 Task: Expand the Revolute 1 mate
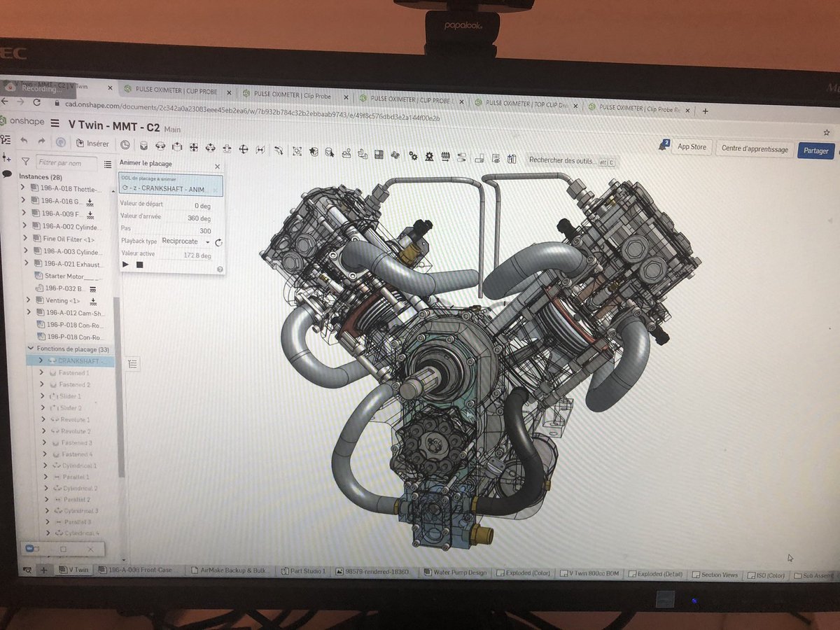tap(43, 419)
